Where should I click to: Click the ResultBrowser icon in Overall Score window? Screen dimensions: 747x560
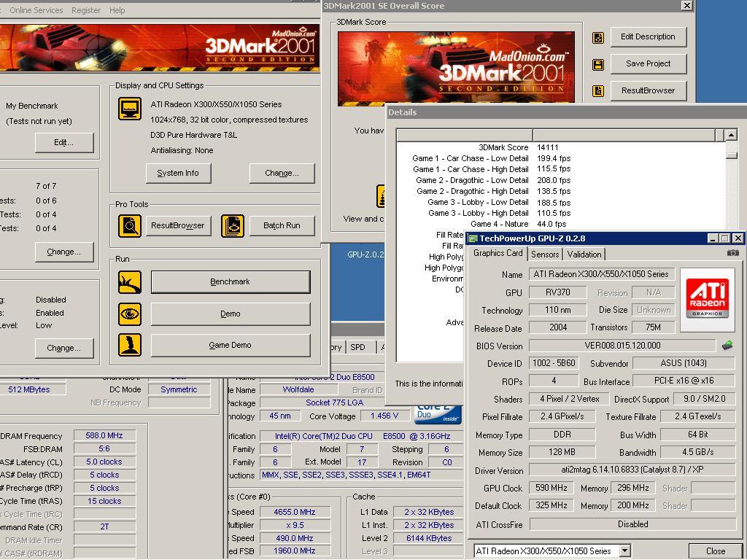point(598,90)
